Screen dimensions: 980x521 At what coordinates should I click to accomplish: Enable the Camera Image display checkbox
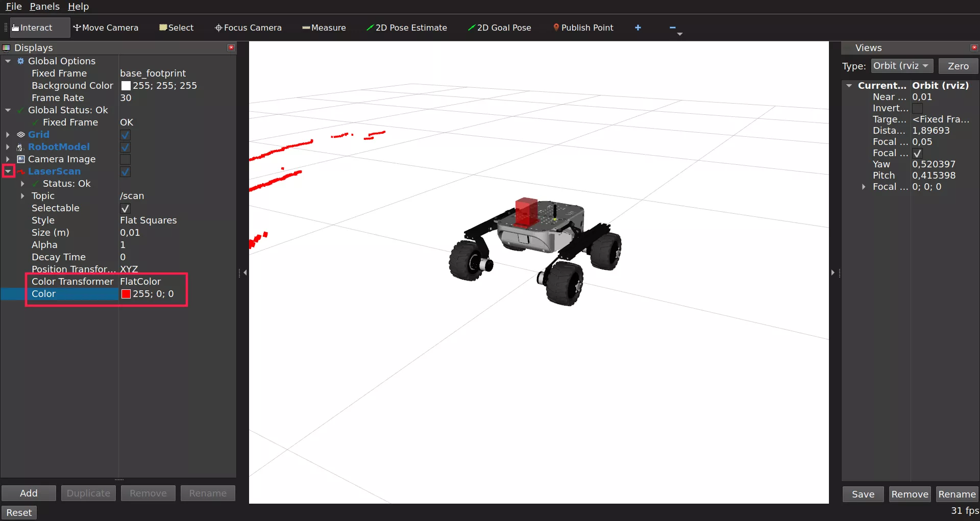click(125, 159)
